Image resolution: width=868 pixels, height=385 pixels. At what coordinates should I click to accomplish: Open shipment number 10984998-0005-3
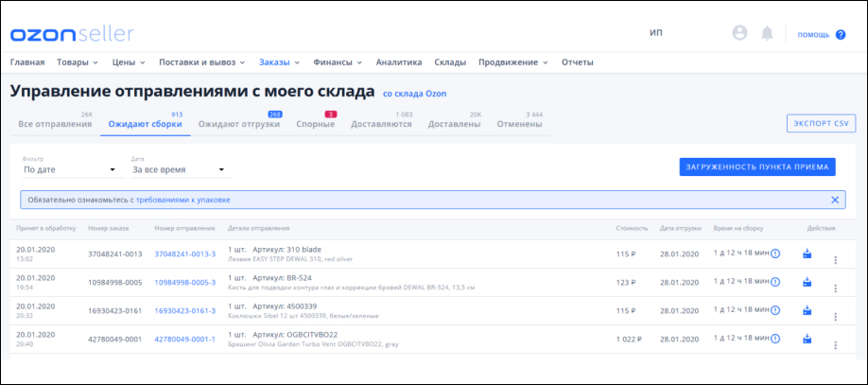point(185,282)
